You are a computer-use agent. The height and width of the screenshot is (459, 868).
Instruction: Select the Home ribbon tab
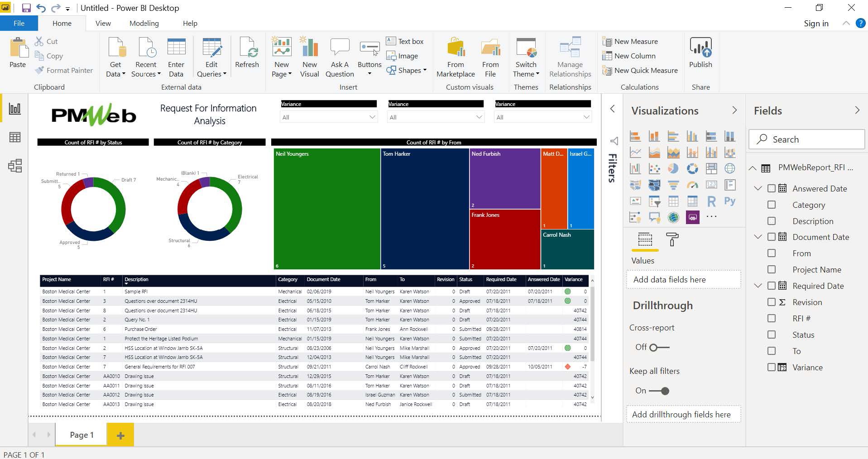pyautogui.click(x=62, y=24)
